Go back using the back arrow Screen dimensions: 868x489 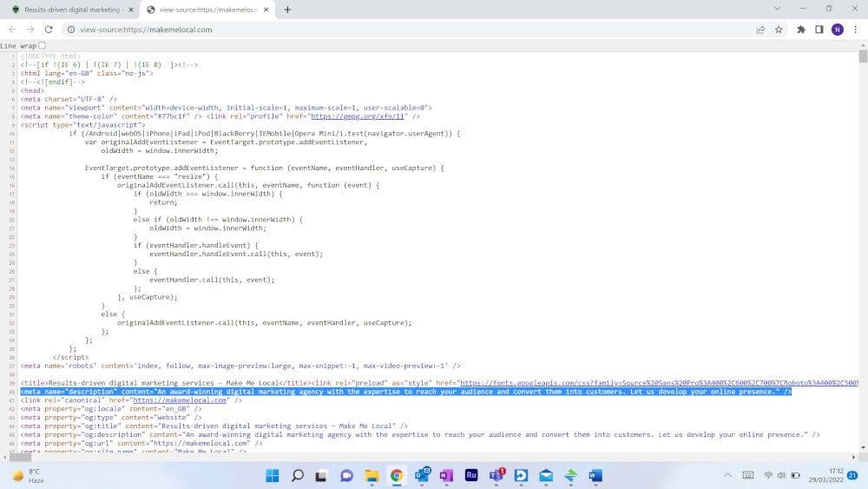13,29
